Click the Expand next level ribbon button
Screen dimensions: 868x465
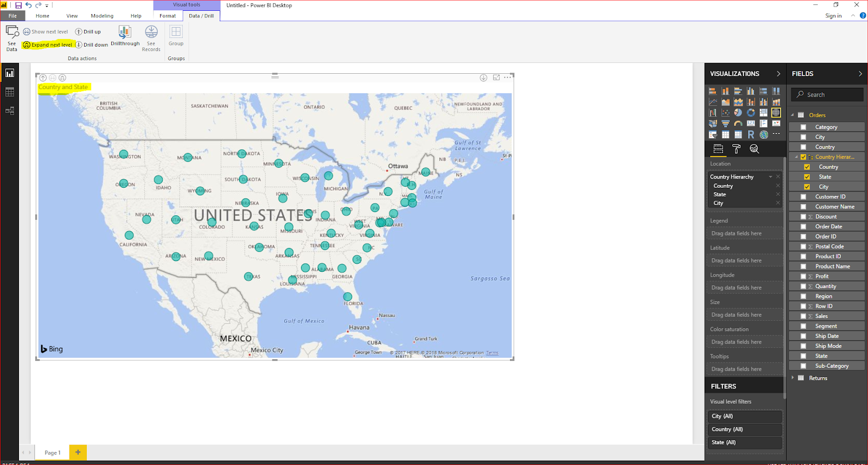(48, 45)
